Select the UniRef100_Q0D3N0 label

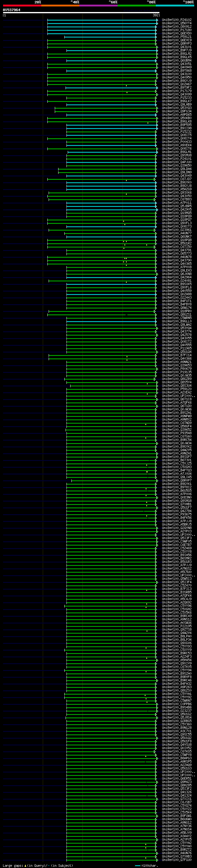176,497
